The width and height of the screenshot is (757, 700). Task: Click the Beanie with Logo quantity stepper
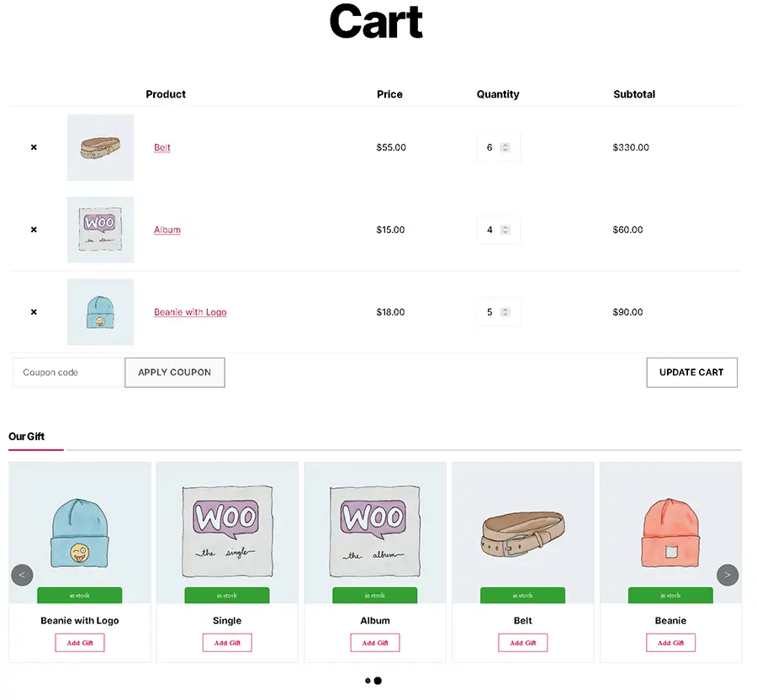pyautogui.click(x=506, y=312)
